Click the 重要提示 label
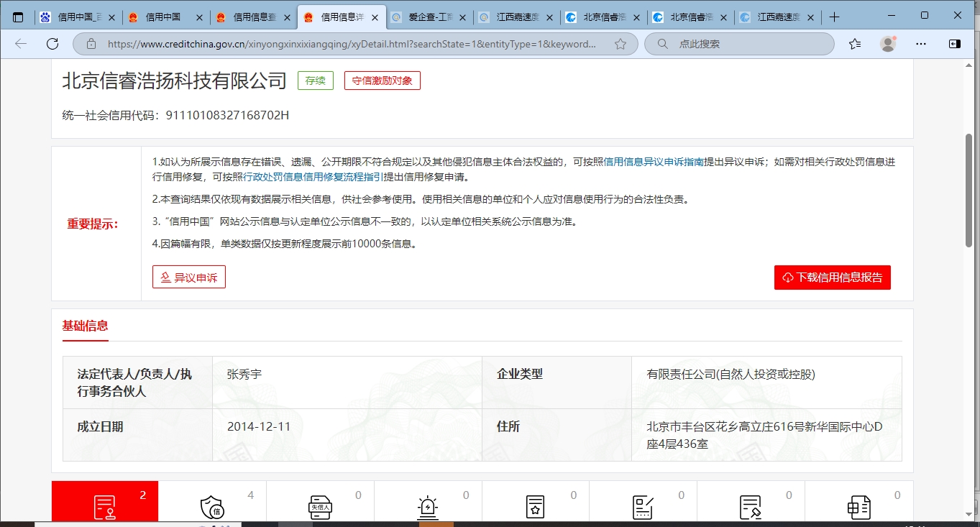This screenshot has height=527, width=980. [x=93, y=224]
